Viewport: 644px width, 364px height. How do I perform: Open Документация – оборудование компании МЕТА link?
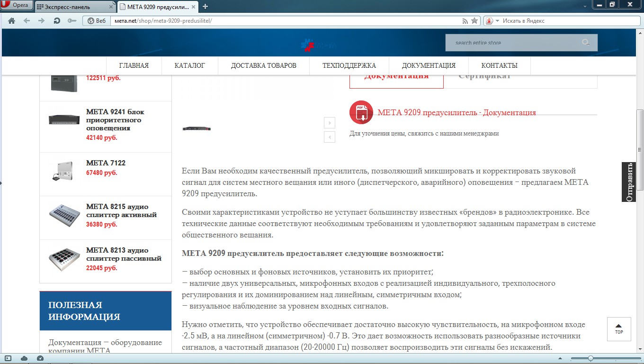point(105,346)
